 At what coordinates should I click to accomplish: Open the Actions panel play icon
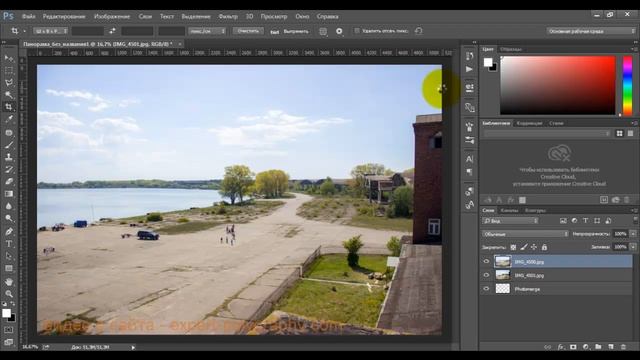(x=469, y=69)
